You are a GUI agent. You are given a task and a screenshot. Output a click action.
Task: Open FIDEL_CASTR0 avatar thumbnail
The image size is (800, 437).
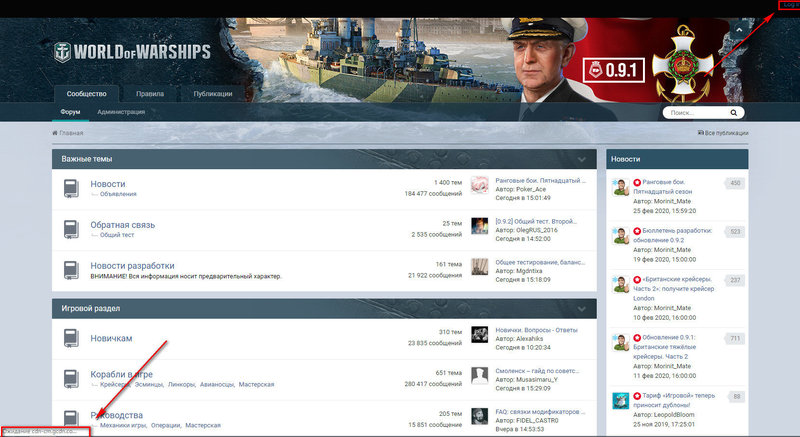coord(479,416)
